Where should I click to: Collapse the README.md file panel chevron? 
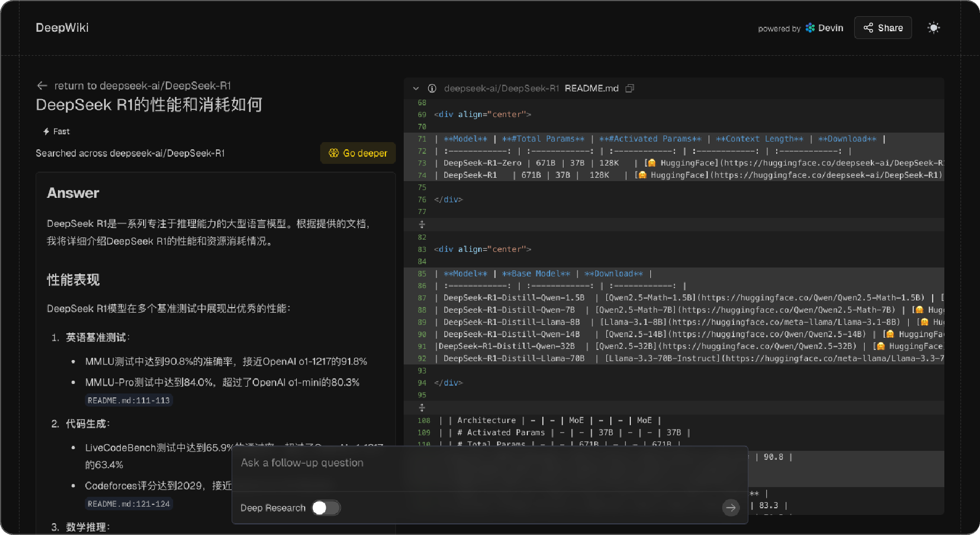415,89
